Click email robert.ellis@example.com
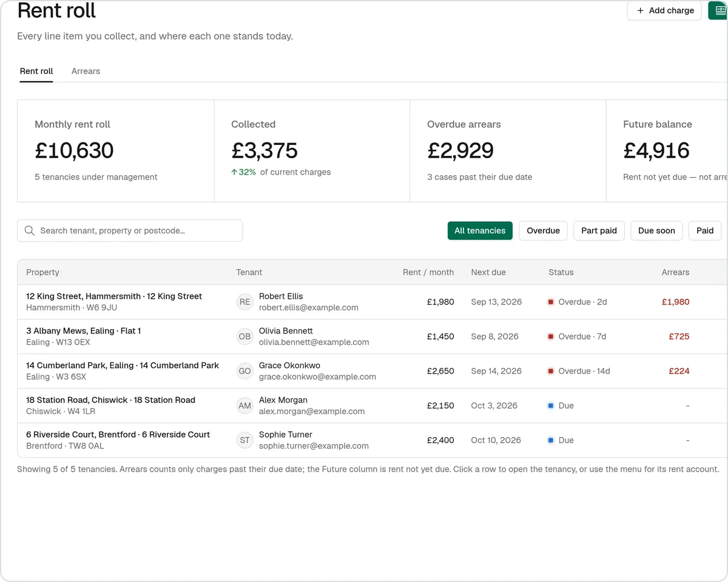 click(x=309, y=307)
